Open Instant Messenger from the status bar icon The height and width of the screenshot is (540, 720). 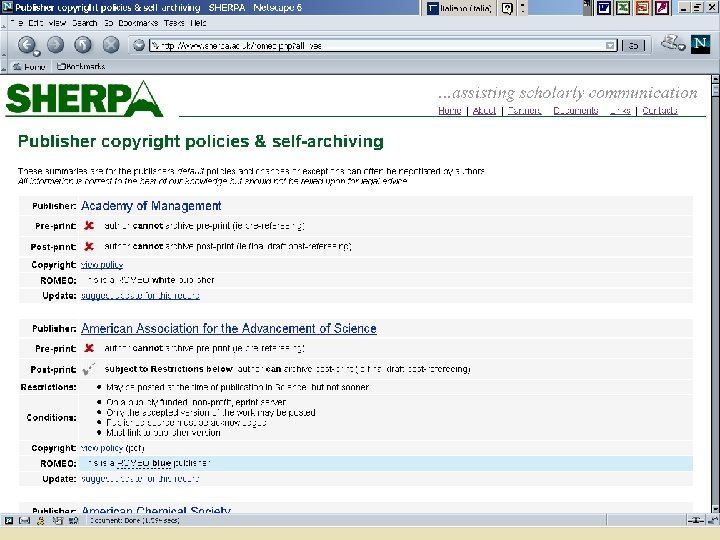pyautogui.click(x=41, y=520)
